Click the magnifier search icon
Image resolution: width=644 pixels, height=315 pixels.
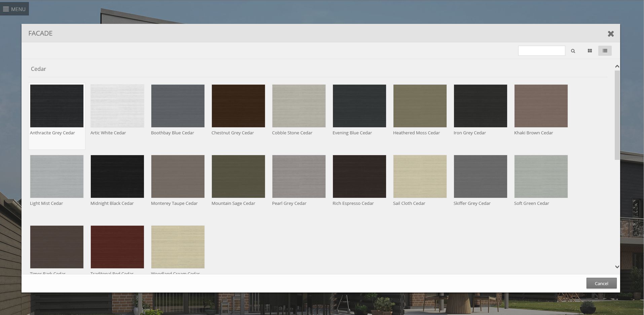click(573, 51)
